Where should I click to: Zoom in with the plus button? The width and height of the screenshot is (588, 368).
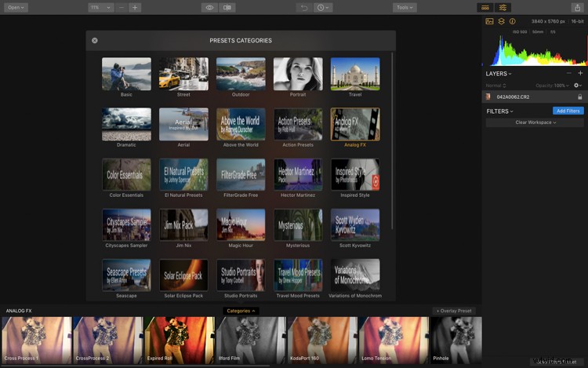pos(135,8)
